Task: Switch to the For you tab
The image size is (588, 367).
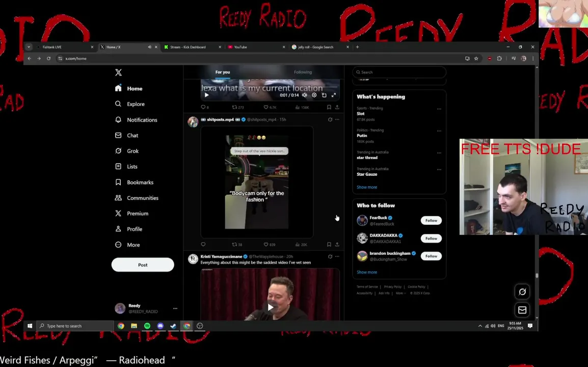Action: [223, 72]
